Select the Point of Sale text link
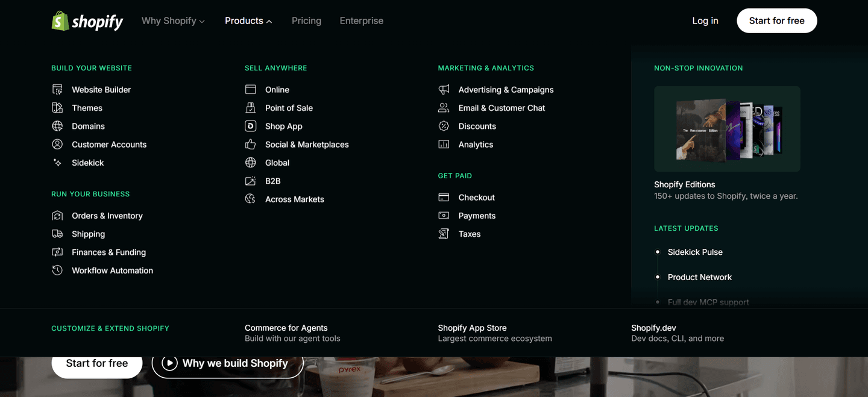 click(289, 108)
